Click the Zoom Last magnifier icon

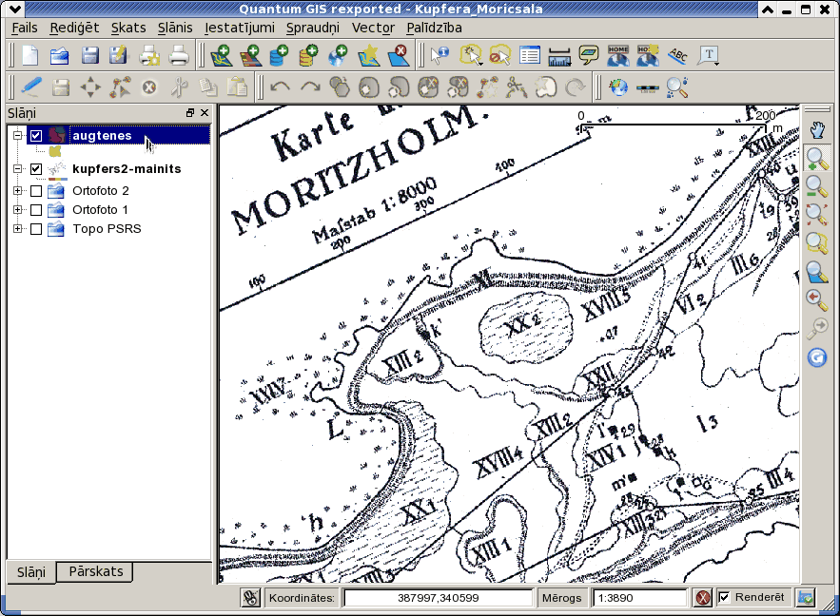(x=817, y=299)
